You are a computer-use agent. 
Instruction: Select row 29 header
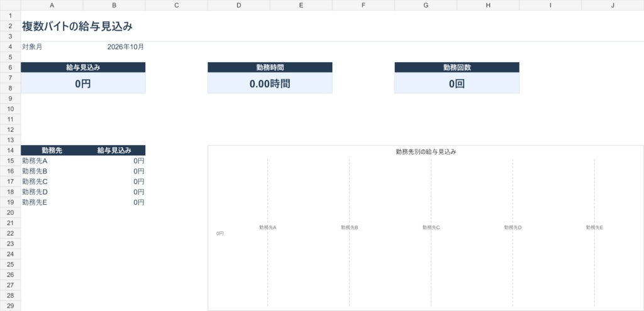click(10, 306)
